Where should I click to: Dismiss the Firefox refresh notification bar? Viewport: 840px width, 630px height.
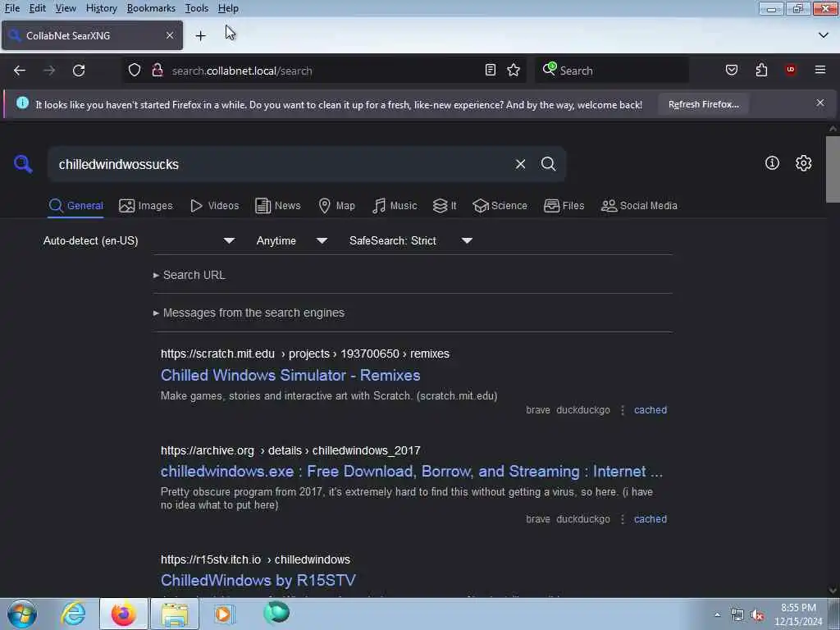[x=820, y=103]
